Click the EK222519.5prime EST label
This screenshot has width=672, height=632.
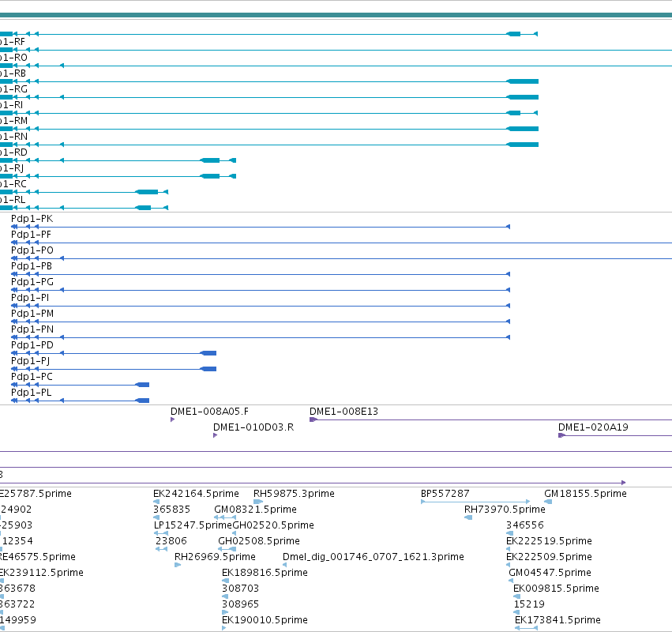click(x=549, y=541)
